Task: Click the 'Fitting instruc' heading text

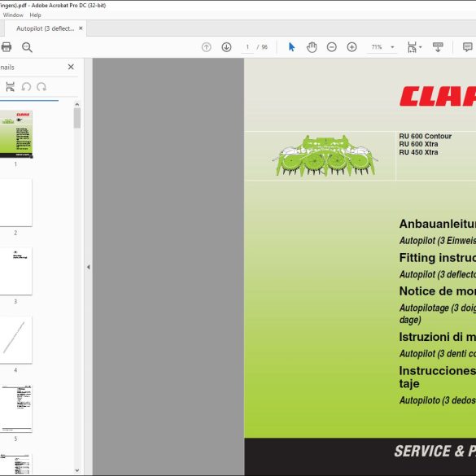Action: (x=438, y=258)
